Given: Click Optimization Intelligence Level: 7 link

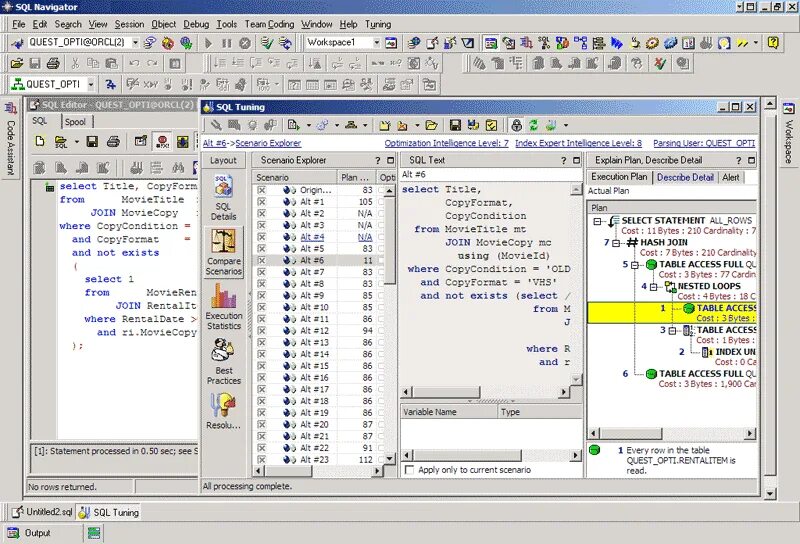Looking at the screenshot, I should click(x=446, y=143).
